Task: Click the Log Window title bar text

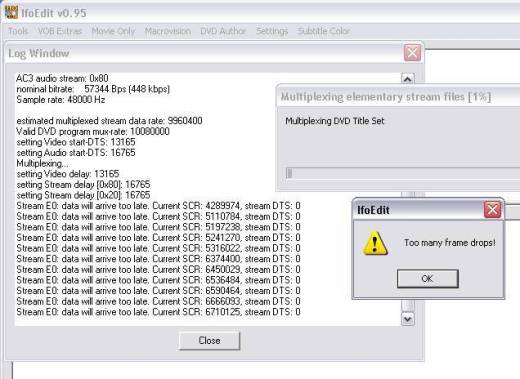Action: point(39,53)
